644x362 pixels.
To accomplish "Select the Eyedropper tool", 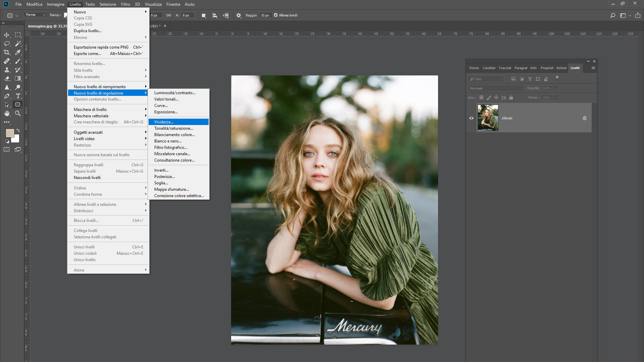I will click(18, 52).
